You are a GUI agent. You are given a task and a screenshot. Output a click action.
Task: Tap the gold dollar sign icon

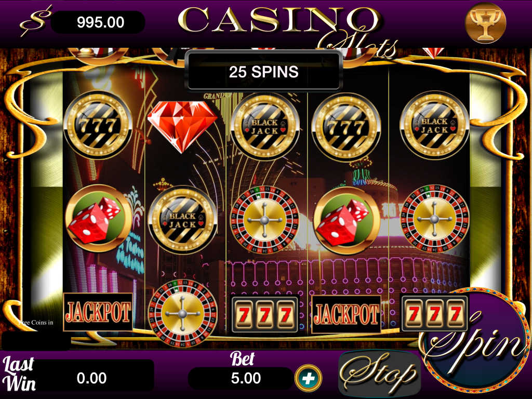[35, 21]
